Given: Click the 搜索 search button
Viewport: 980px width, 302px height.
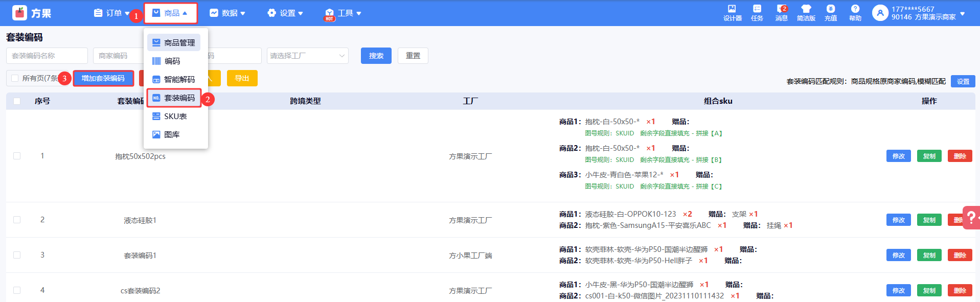Looking at the screenshot, I should (376, 56).
